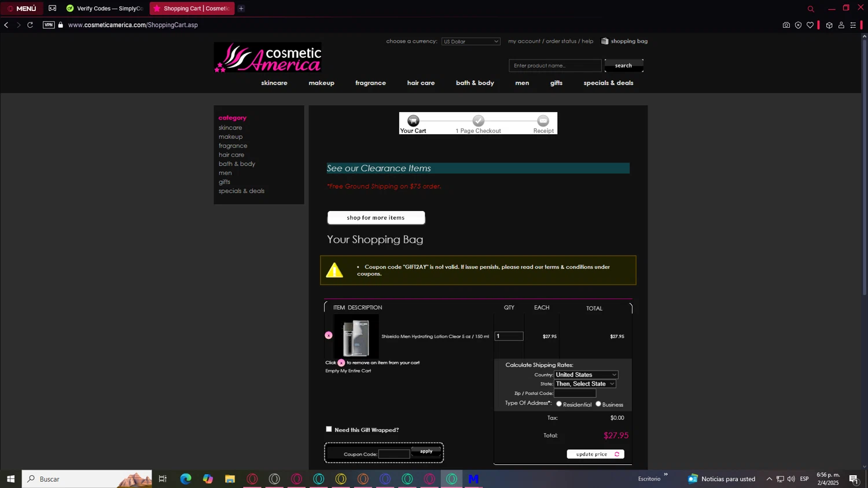This screenshot has height=488, width=868.
Task: Open the men top menu
Action: click(x=522, y=83)
